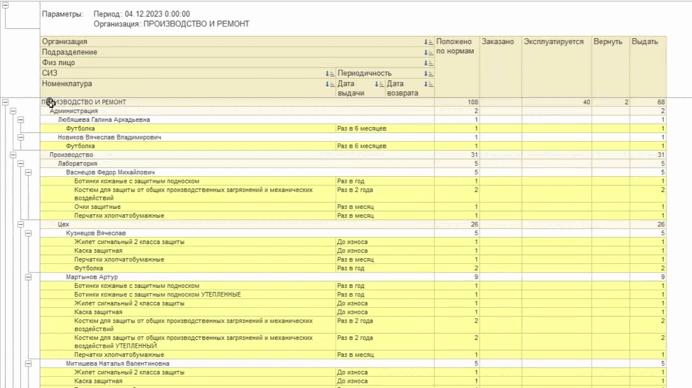Click the sort icon next to Периодичность
Screen dimensions: 692x388
pyautogui.click(x=428, y=74)
